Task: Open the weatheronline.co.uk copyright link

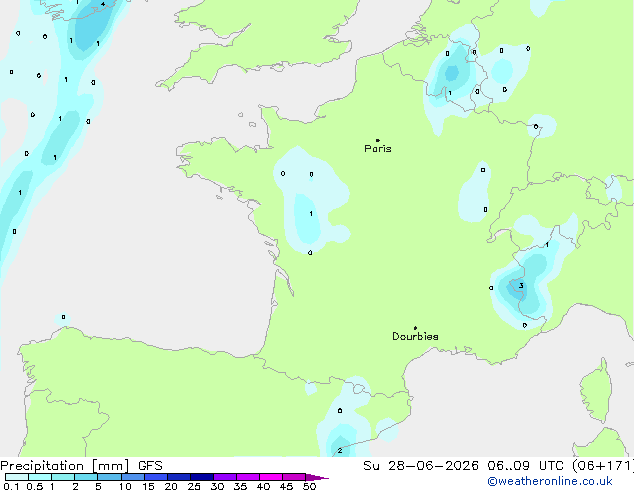Action: (550, 481)
